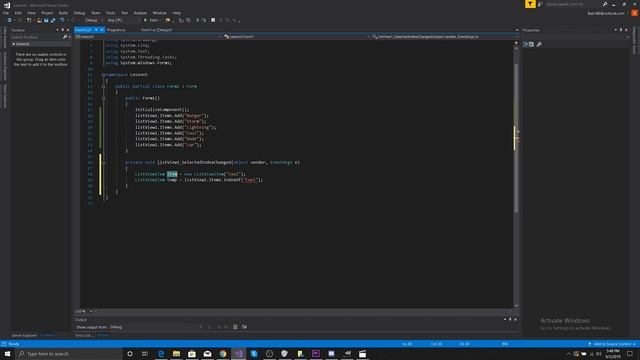Open File Explorer from the taskbar
Viewport: 640px width, 360px height.
(176, 353)
